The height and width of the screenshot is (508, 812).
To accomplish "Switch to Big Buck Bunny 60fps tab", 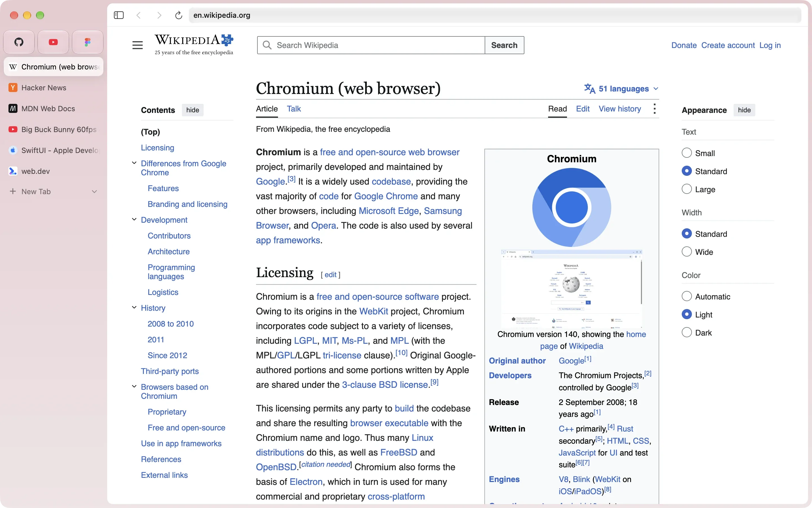I will click(54, 129).
